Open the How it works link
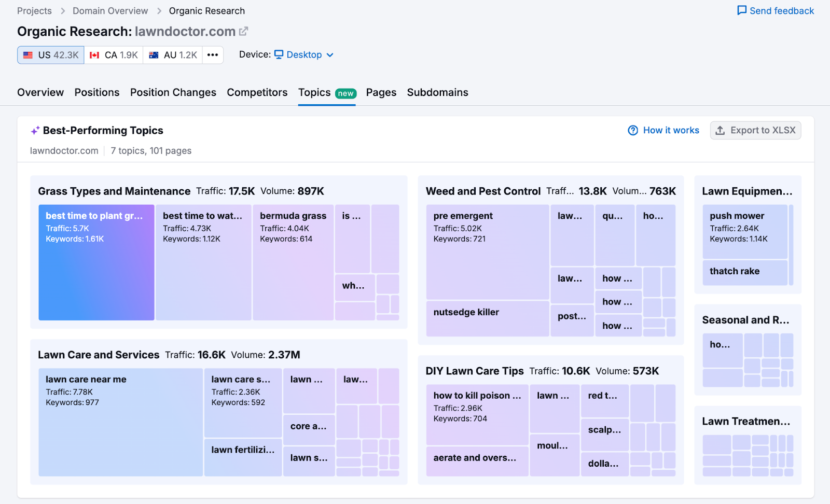The height and width of the screenshot is (504, 830). 671,131
